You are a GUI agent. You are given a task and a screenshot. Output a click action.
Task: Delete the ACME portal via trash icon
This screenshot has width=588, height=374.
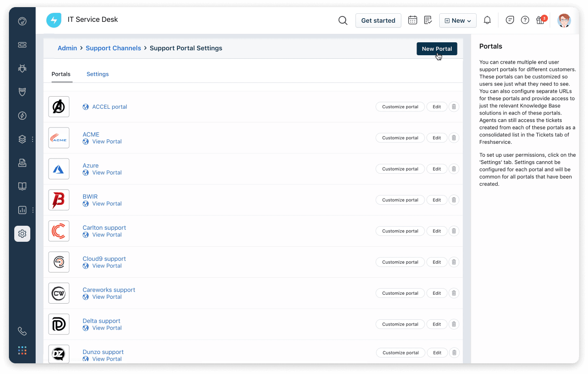pos(454,138)
